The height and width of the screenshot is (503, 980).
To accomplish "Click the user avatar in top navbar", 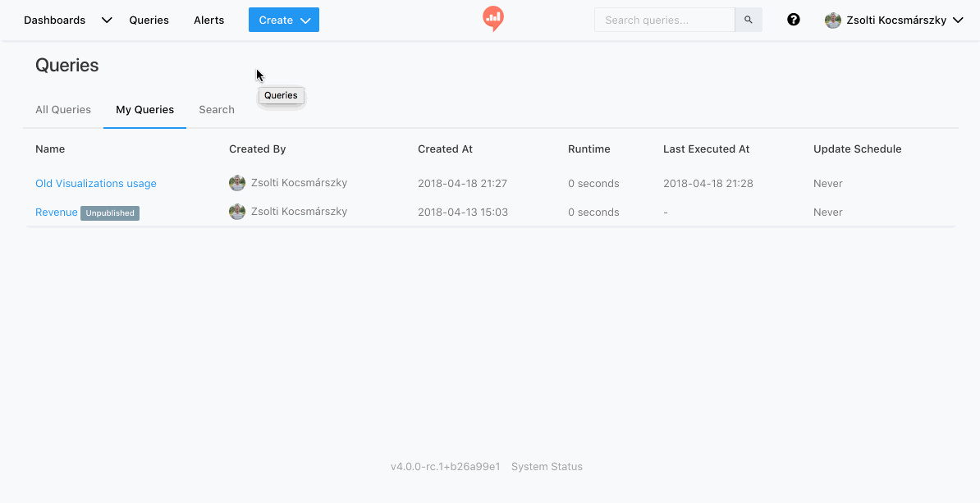I will pyautogui.click(x=833, y=21).
